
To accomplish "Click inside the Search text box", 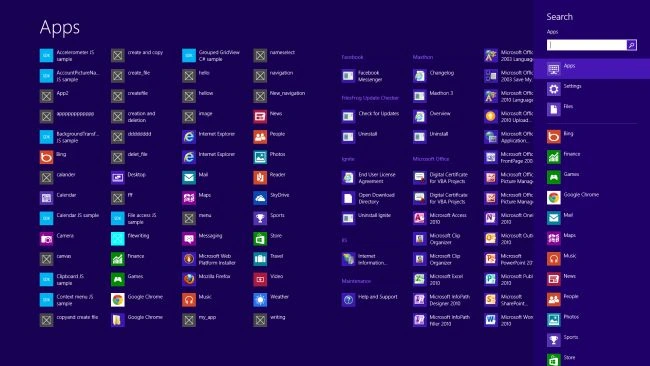I will (587, 45).
